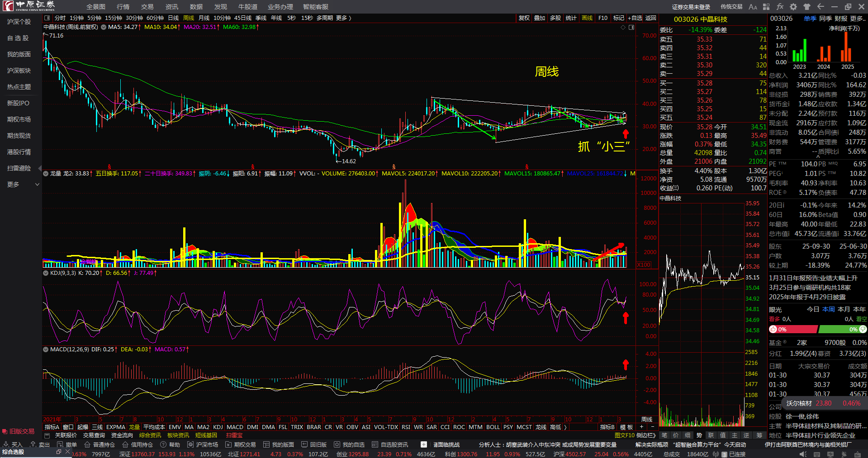The width and height of the screenshot is (868, 458).
Task: Switch to the 日线 daily chart tab
Action: 173,18
